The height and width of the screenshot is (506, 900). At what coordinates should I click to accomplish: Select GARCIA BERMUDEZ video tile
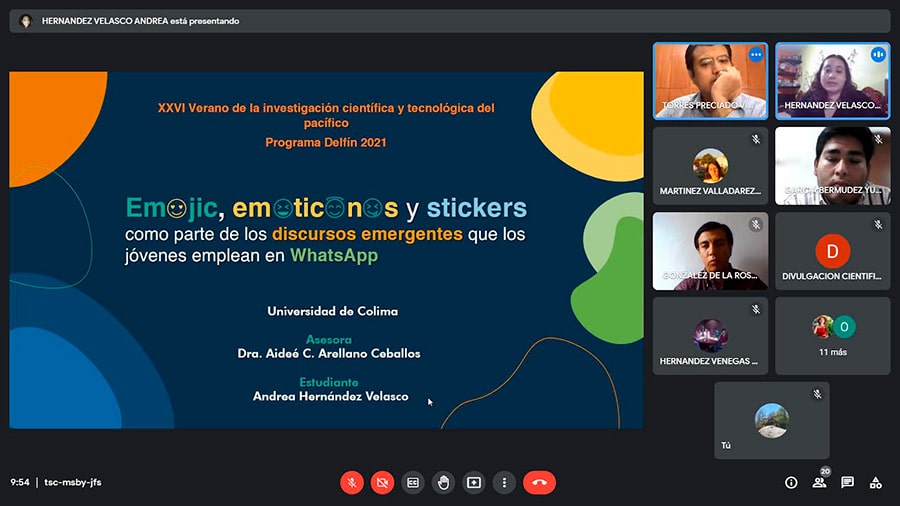coord(833,166)
